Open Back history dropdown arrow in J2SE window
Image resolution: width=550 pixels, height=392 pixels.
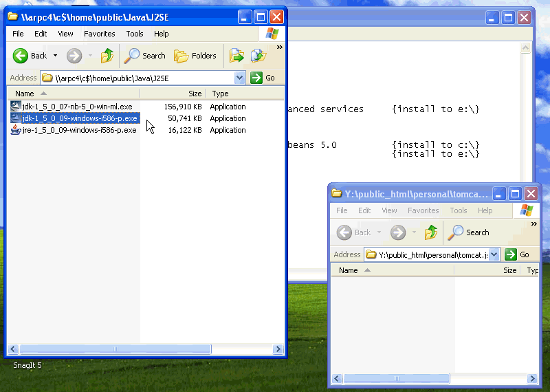[x=55, y=56]
